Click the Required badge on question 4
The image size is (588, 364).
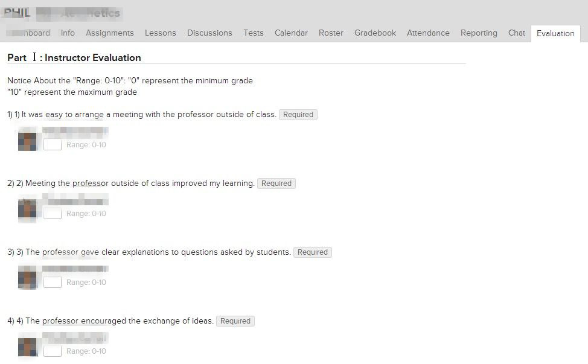tap(235, 321)
